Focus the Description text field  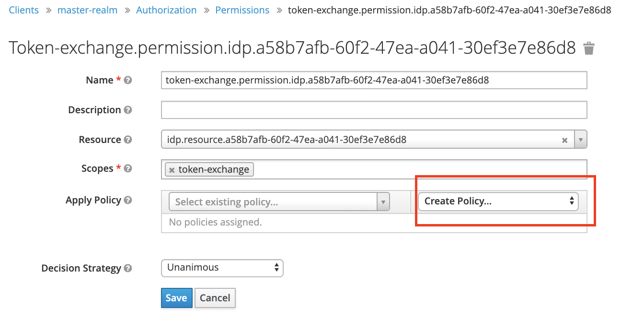[x=374, y=110]
